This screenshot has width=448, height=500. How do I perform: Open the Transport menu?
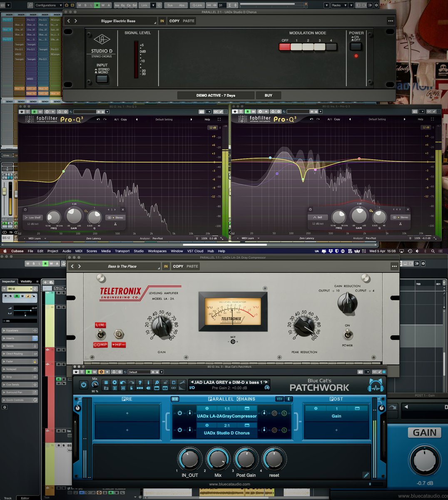click(x=122, y=251)
